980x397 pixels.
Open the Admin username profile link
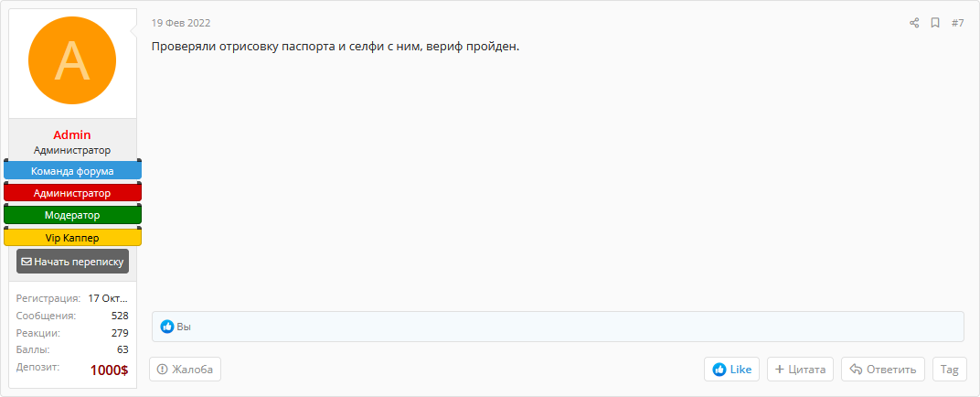click(x=72, y=134)
